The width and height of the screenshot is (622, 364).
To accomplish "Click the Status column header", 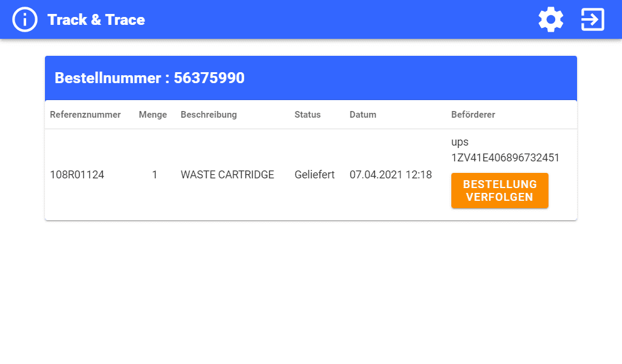I will [307, 115].
